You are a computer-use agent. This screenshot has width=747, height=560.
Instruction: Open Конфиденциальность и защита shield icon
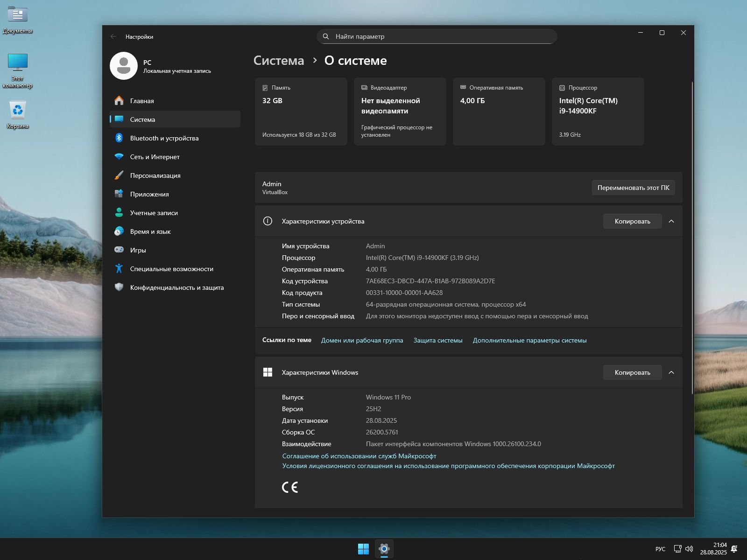click(119, 287)
